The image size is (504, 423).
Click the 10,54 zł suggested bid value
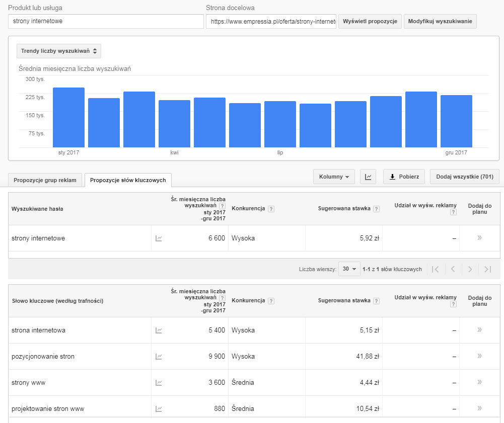point(368,409)
